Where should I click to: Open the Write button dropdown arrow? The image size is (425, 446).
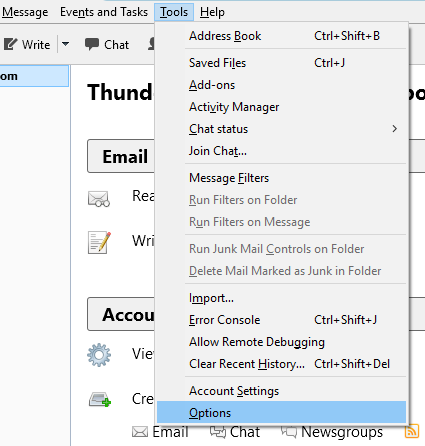tap(65, 44)
